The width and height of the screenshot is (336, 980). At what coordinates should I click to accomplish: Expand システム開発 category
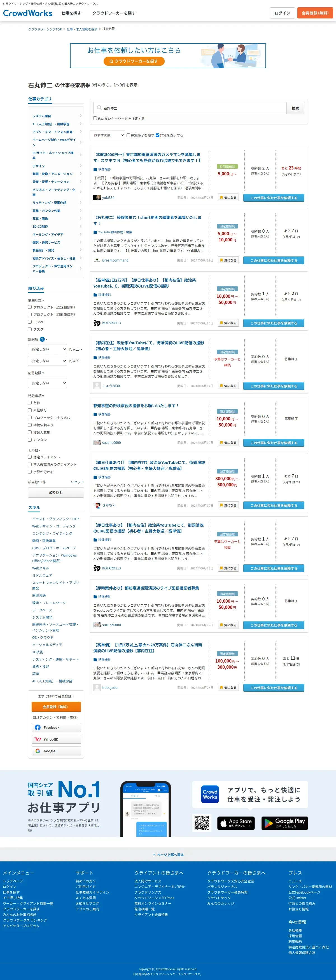[x=56, y=116]
